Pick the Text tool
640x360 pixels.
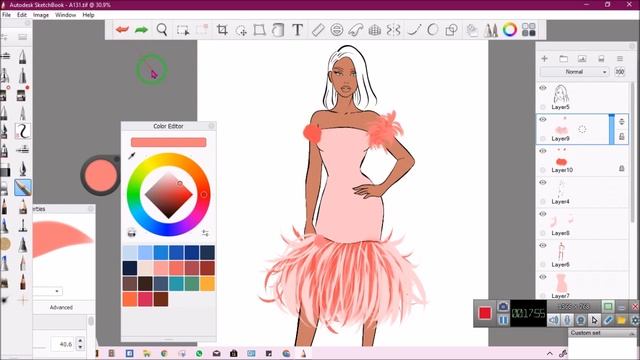[x=298, y=30]
